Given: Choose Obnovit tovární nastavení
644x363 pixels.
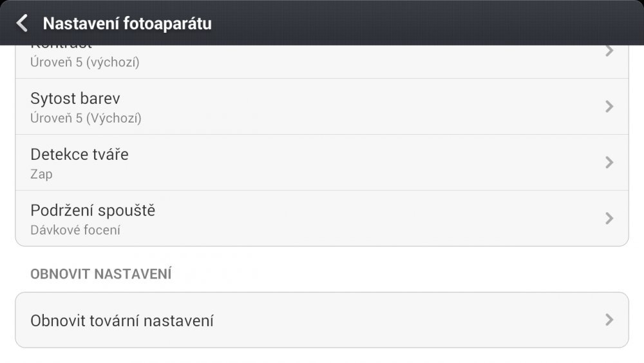Looking at the screenshot, I should [x=122, y=320].
